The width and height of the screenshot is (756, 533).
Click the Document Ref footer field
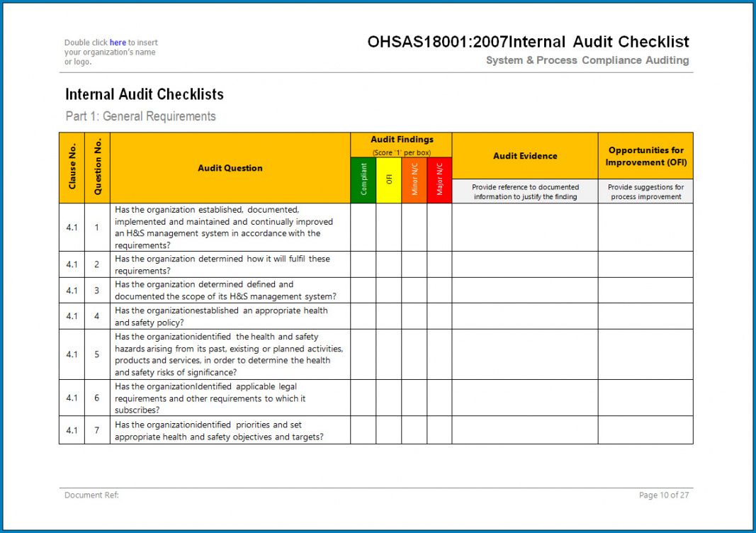tap(91, 495)
